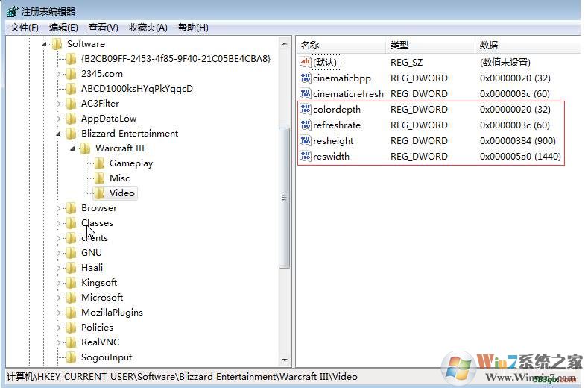Select the reswidth value name
The height and width of the screenshot is (388, 588).
(331, 156)
